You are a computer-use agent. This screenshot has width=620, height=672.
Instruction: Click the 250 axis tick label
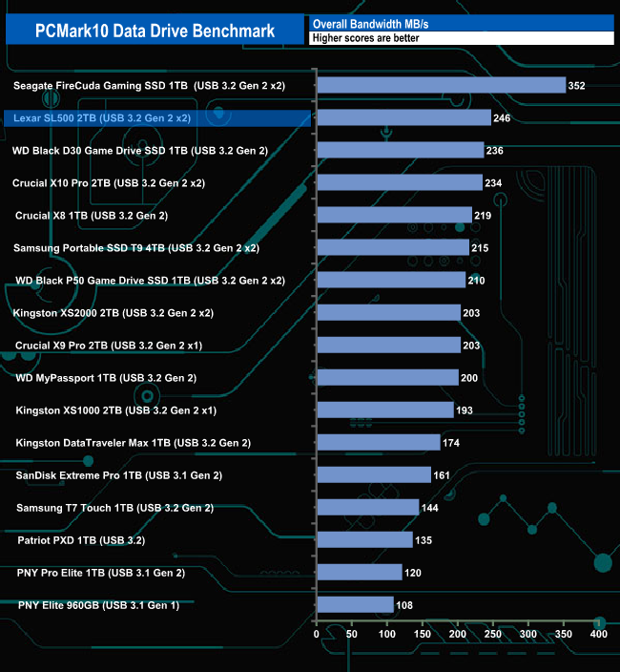493,634
